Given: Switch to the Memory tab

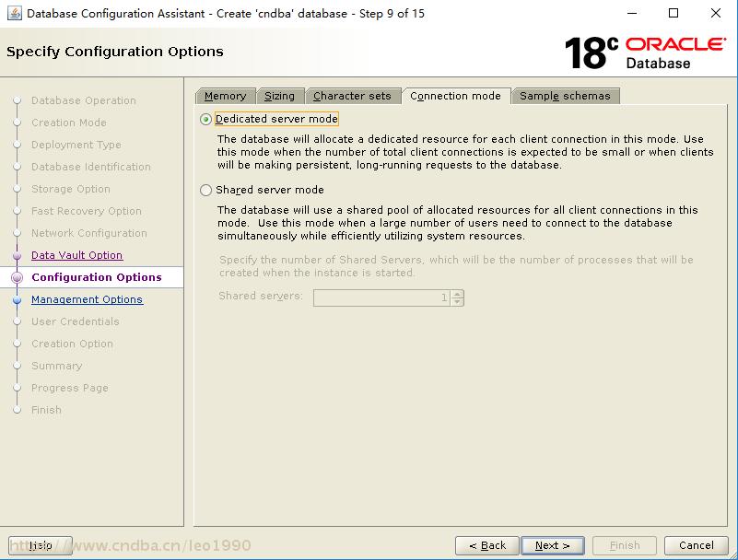Looking at the screenshot, I should (x=226, y=96).
